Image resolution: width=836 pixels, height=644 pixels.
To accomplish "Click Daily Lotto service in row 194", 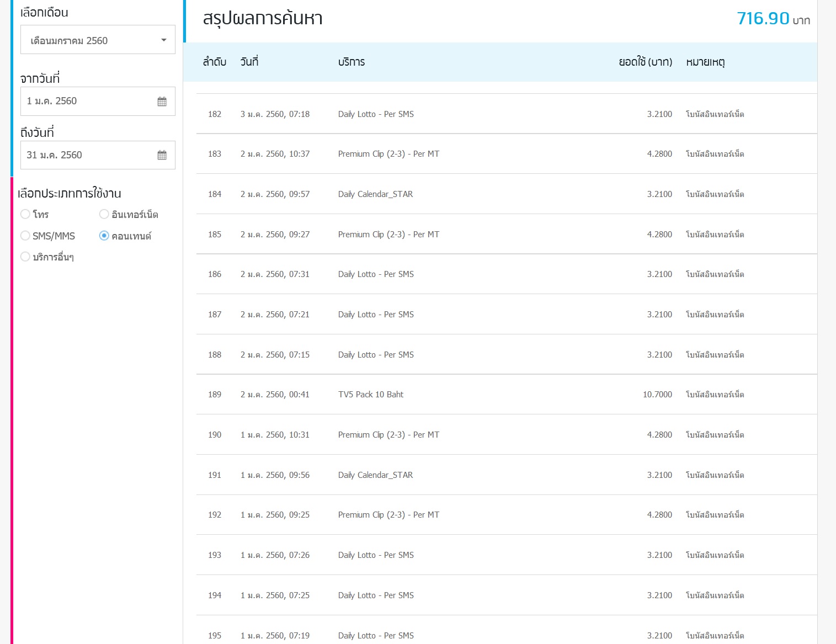I will pos(376,595).
